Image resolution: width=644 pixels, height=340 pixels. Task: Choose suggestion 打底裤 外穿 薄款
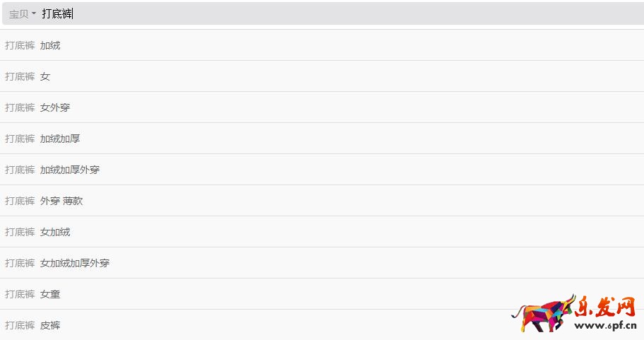[x=322, y=201]
